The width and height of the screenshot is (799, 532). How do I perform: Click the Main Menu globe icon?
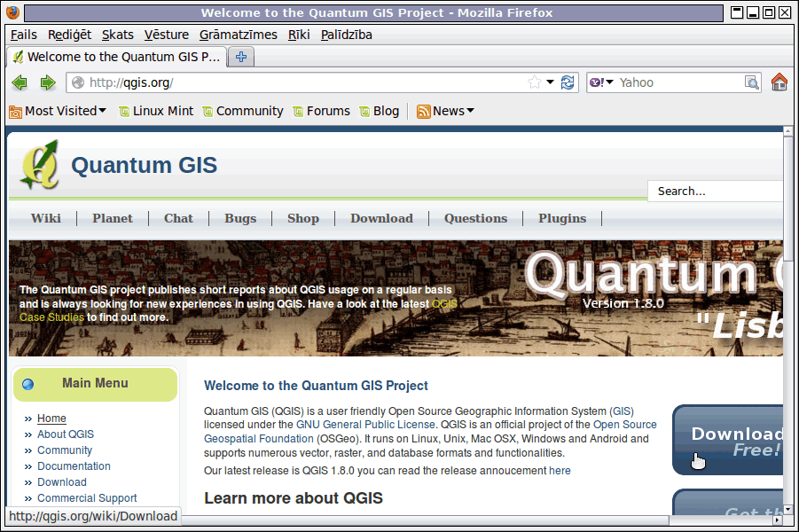point(28,384)
